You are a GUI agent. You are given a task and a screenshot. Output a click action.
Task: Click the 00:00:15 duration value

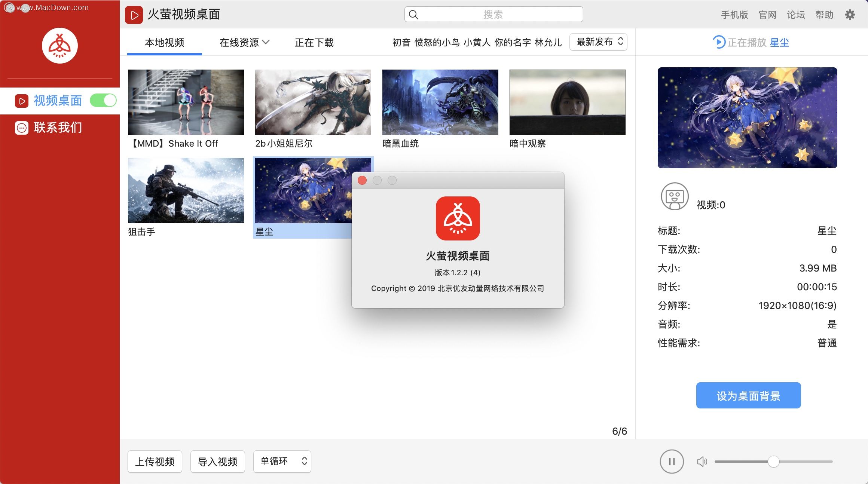point(817,287)
